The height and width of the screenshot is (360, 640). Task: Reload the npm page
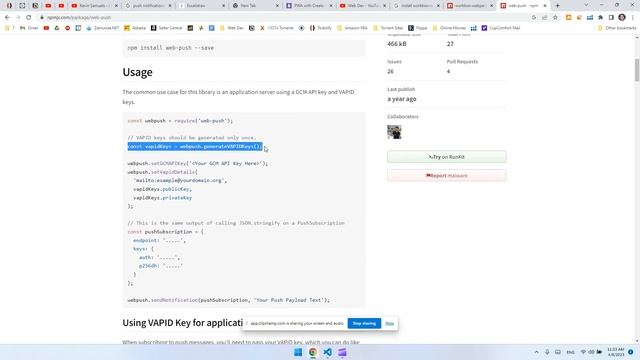click(x=29, y=18)
